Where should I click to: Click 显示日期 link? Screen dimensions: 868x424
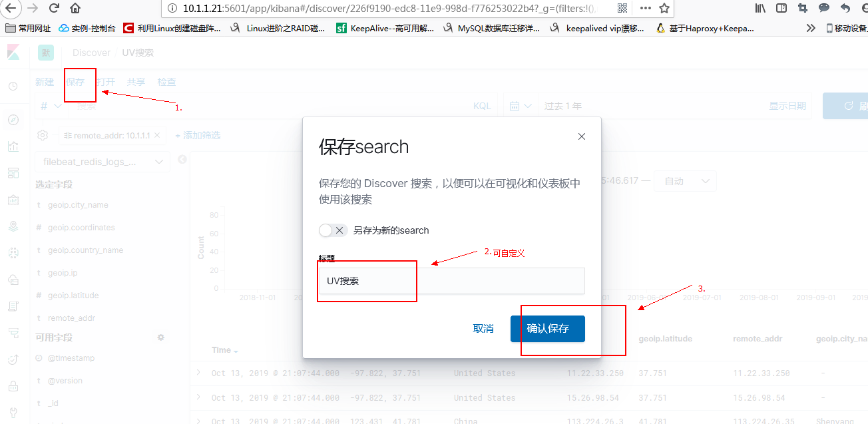point(787,106)
